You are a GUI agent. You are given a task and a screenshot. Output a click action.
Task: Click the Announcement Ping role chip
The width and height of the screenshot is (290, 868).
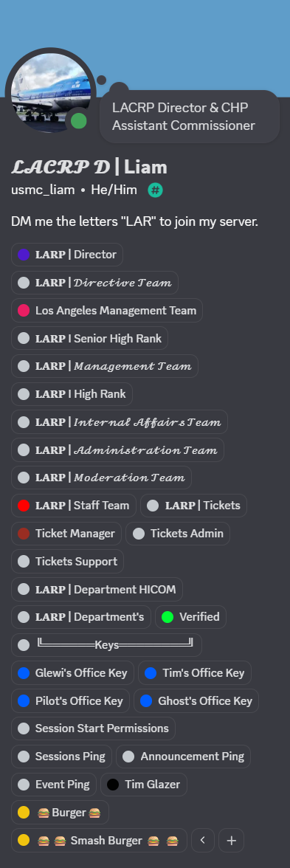pyautogui.click(x=183, y=756)
